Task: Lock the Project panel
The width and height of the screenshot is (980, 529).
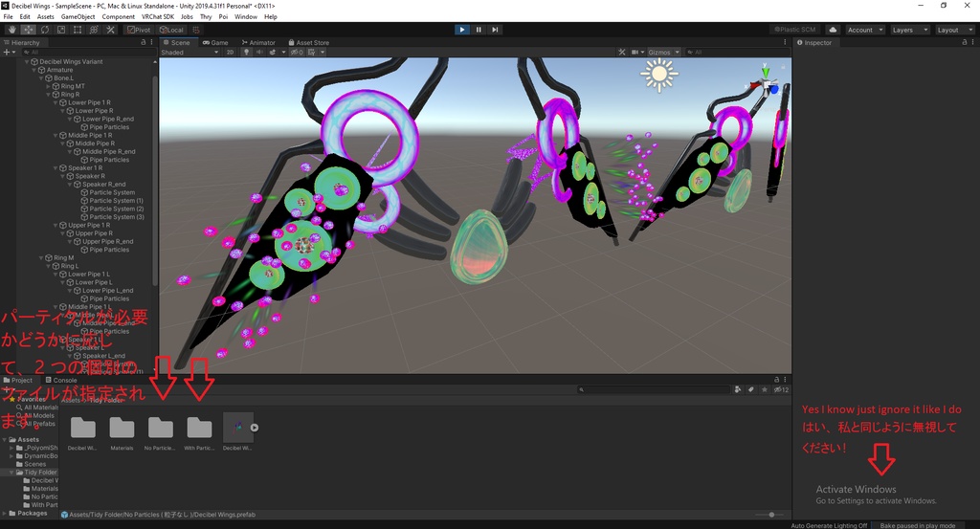Action: pyautogui.click(x=777, y=379)
